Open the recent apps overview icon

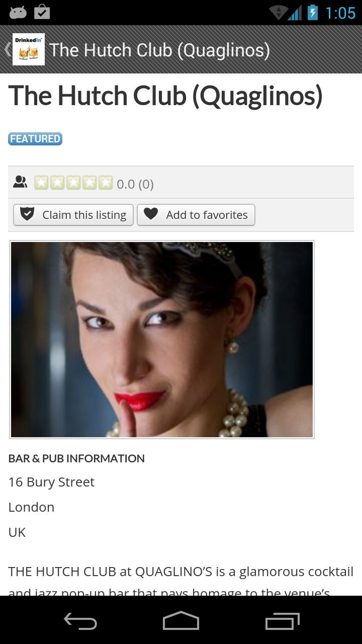[x=283, y=621]
